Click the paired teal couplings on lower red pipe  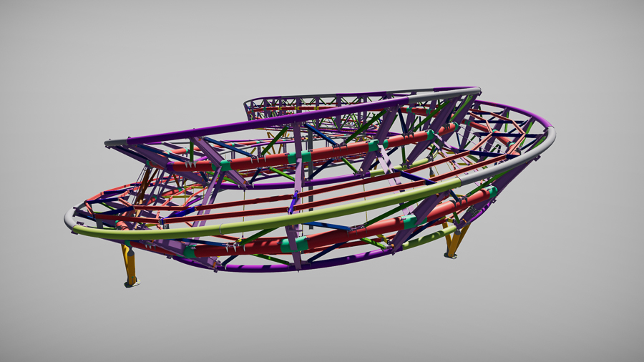pos(294,245)
